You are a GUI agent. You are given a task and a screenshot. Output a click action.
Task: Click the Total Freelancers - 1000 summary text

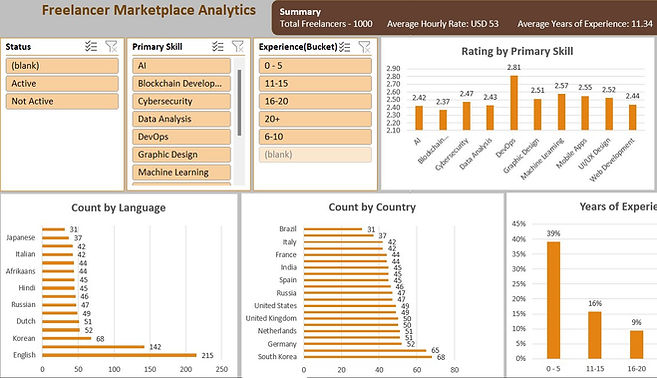pyautogui.click(x=326, y=24)
